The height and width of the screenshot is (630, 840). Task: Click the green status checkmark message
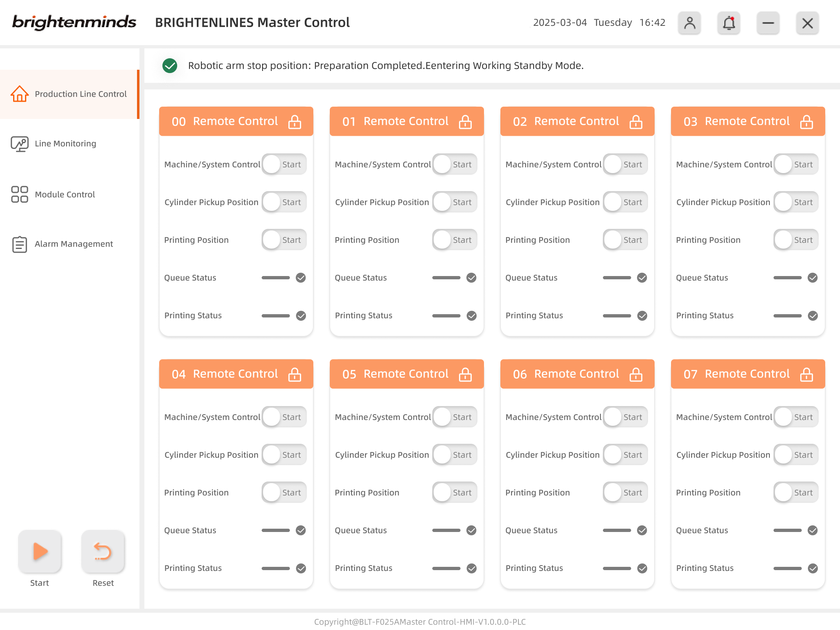pyautogui.click(x=170, y=66)
